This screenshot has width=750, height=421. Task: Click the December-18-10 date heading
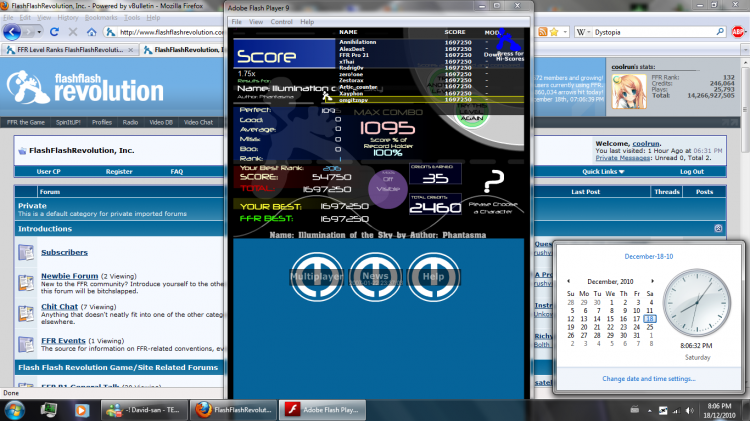(648, 256)
